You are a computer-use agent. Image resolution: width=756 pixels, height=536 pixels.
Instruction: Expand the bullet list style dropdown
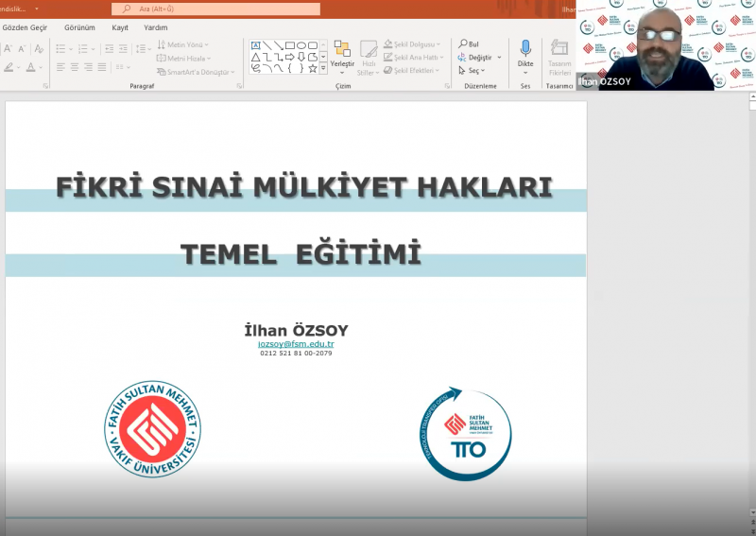[70, 49]
